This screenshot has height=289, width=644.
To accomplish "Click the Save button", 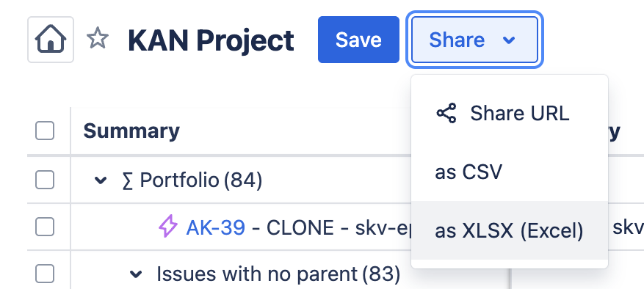I will (x=358, y=40).
